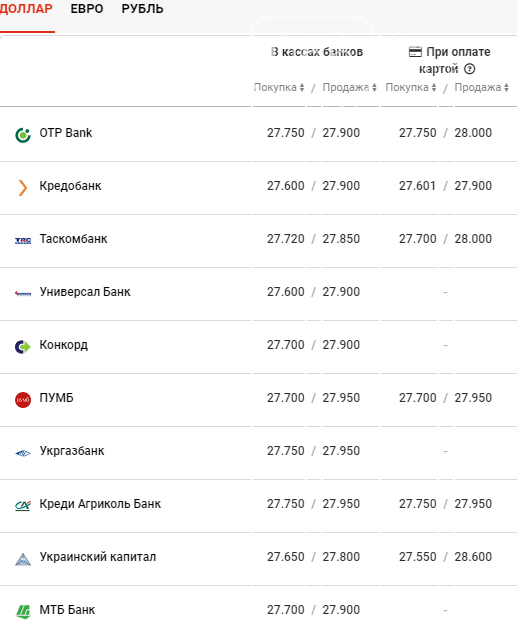Click the Конкорд logo icon
518x635 pixels.
click(x=23, y=347)
